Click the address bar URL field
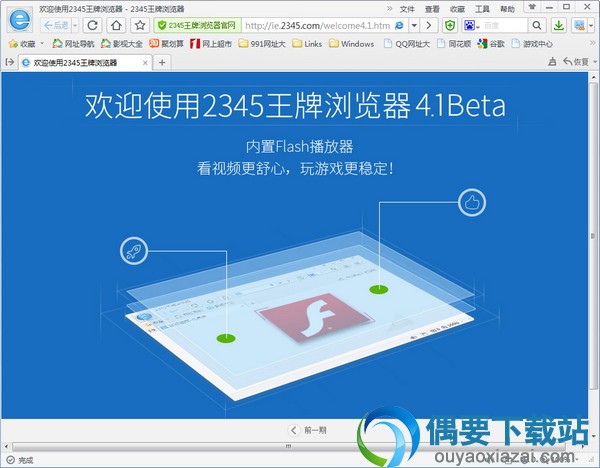 [x=317, y=26]
